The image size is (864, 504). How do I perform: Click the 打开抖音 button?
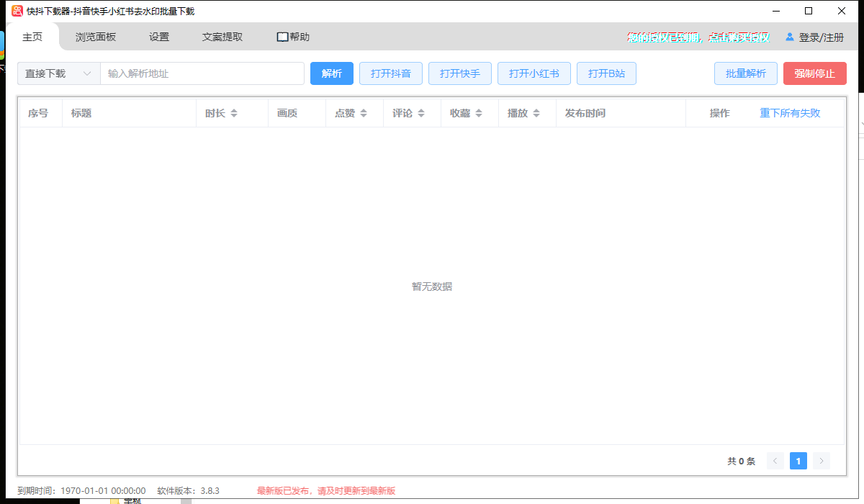click(x=391, y=73)
